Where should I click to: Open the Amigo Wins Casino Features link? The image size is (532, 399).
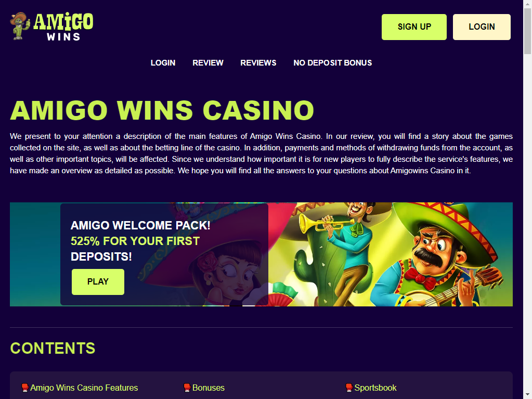(84, 388)
